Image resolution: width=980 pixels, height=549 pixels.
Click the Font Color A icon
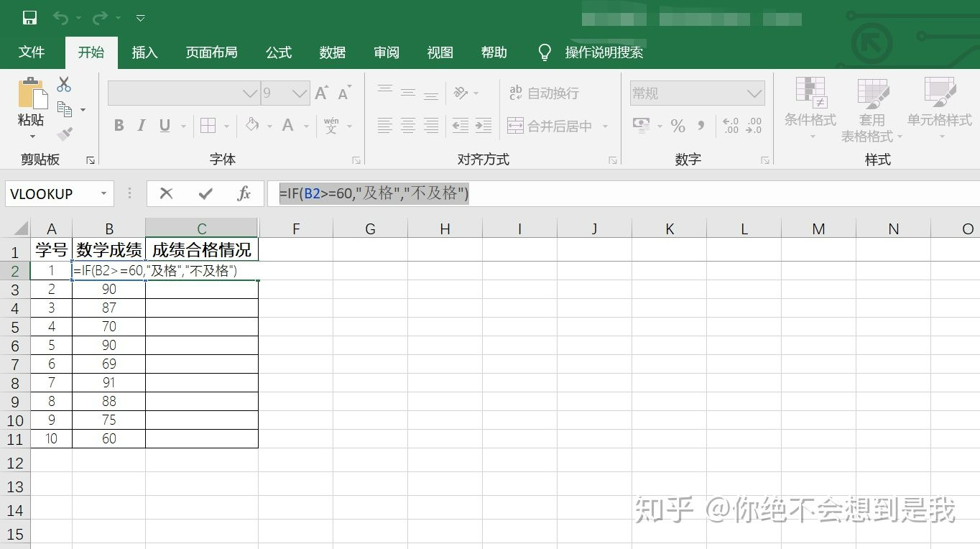click(x=288, y=126)
